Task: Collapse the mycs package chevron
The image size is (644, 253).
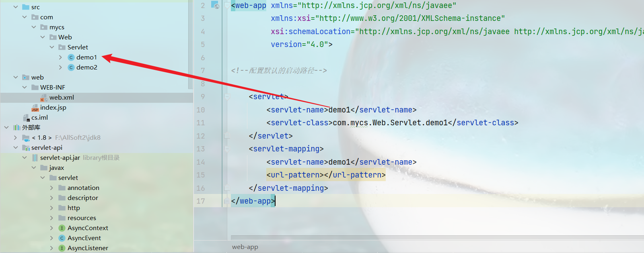Action: pos(34,27)
